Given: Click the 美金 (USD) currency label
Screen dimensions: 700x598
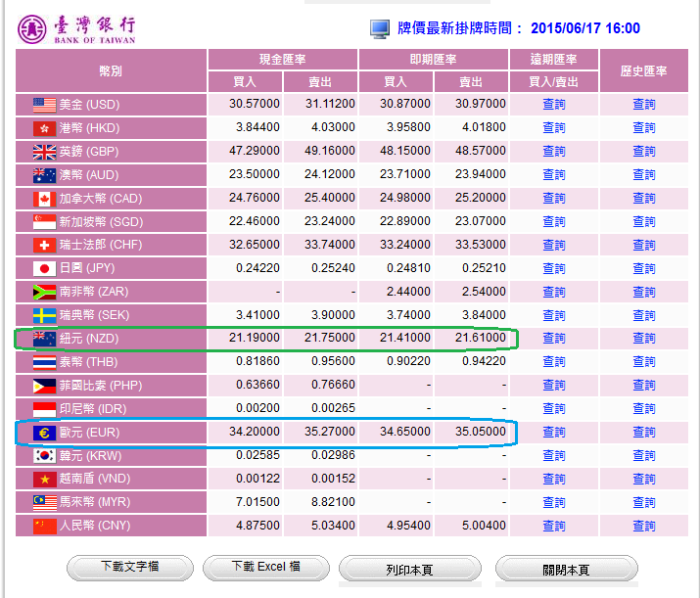Looking at the screenshot, I should (90, 105).
